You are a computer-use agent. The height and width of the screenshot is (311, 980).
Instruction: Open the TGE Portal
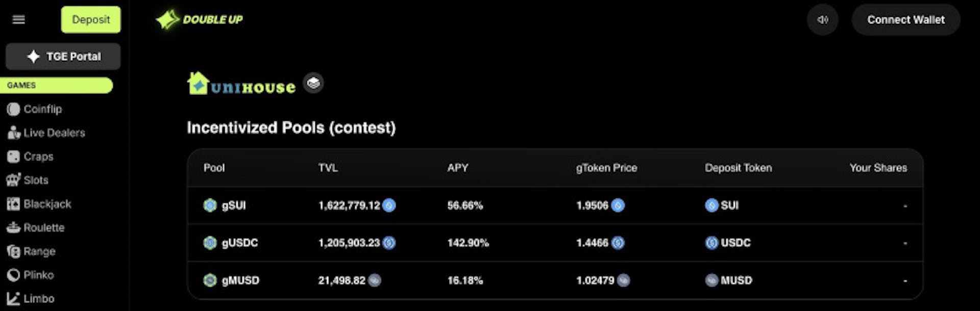point(63,57)
